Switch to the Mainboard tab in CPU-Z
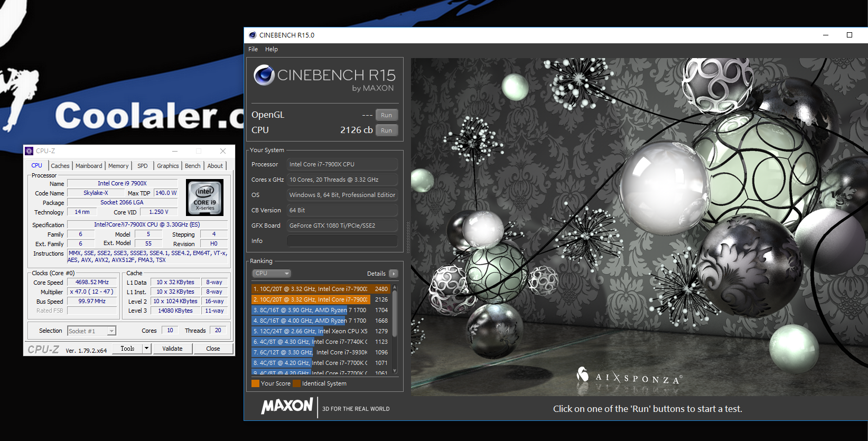 89,166
